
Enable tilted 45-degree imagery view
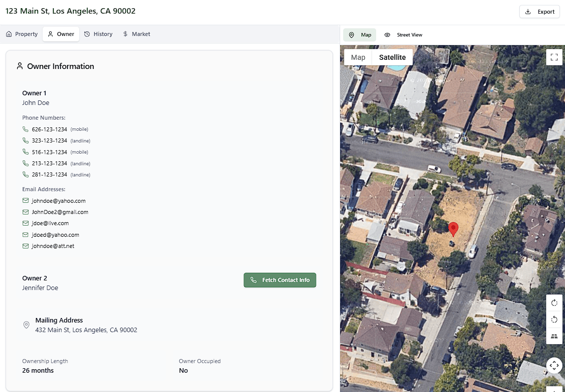(x=554, y=336)
